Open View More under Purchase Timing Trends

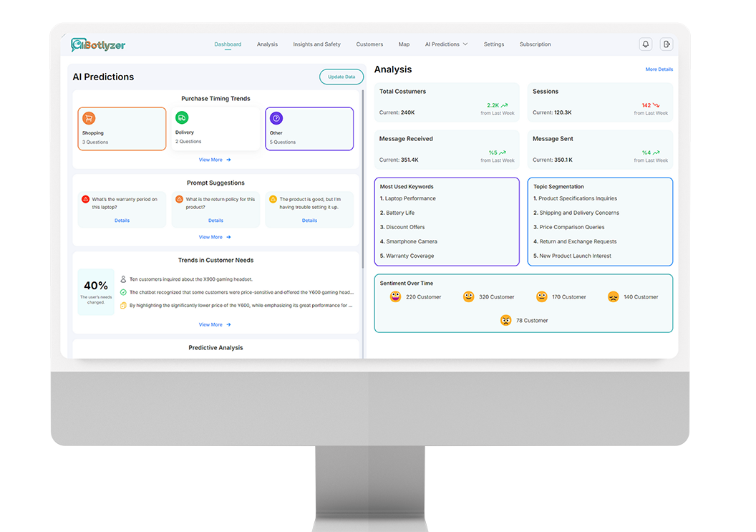pyautogui.click(x=215, y=160)
